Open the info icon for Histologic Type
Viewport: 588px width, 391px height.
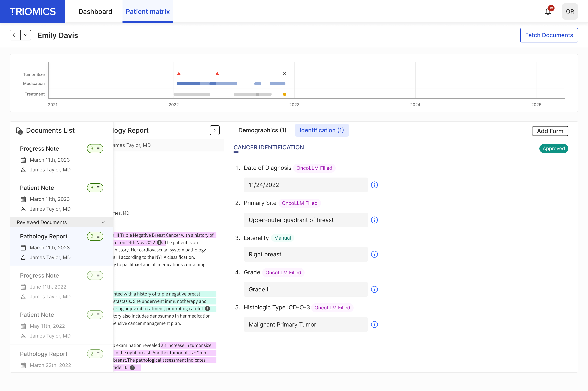(374, 324)
